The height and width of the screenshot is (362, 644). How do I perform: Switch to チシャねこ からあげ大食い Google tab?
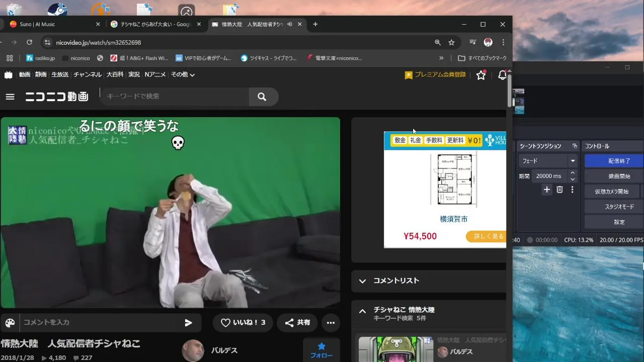tap(155, 24)
